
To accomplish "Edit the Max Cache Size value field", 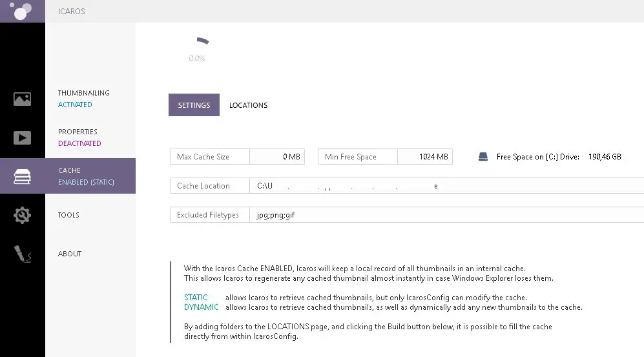I will point(277,157).
